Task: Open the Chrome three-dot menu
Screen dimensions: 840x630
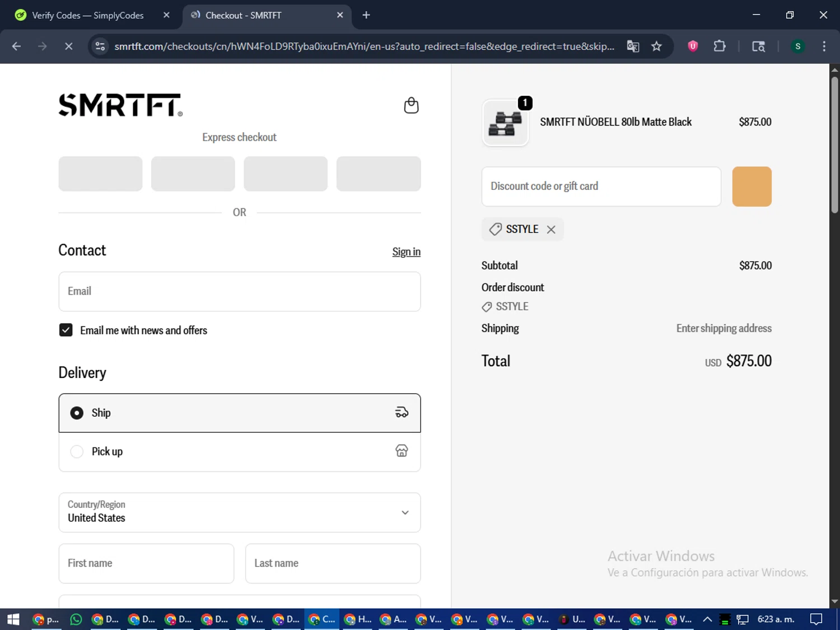Action: coord(824,46)
